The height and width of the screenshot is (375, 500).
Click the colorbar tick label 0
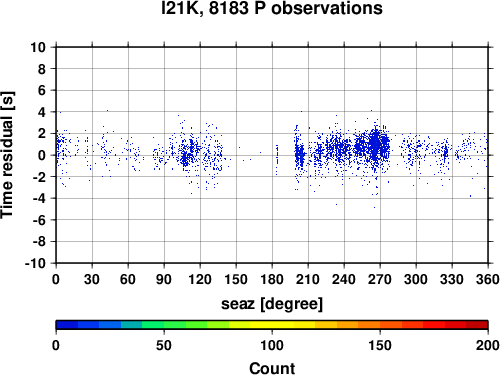point(56,345)
